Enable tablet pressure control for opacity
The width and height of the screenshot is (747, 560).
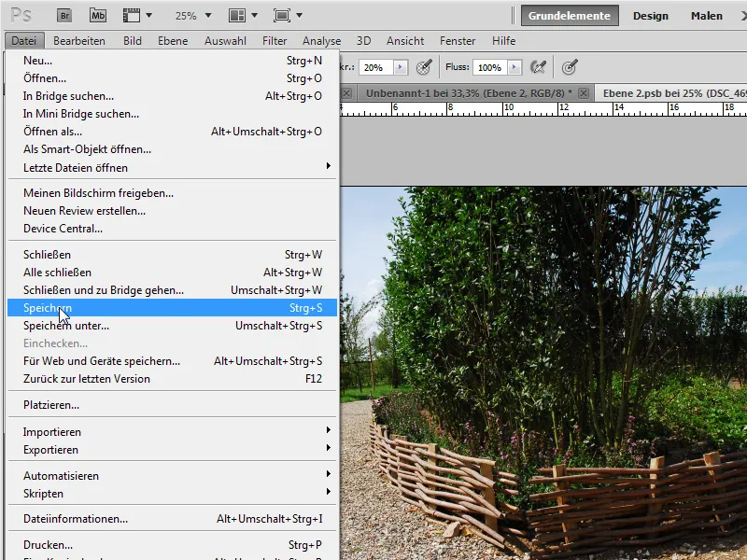(425, 67)
